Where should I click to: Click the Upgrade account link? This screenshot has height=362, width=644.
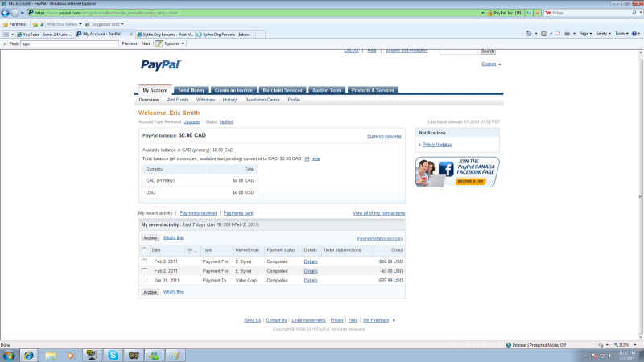[x=192, y=122]
